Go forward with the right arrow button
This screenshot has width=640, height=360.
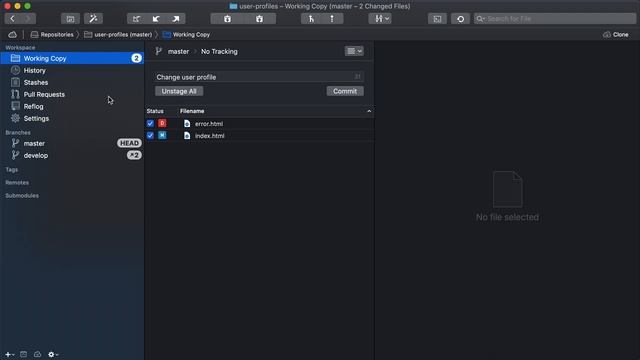[x=28, y=19]
